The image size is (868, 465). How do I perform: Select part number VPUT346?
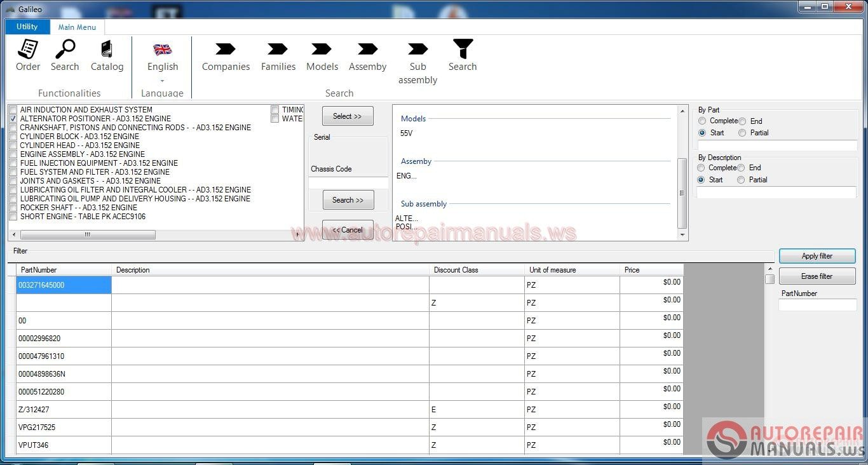coord(64,445)
